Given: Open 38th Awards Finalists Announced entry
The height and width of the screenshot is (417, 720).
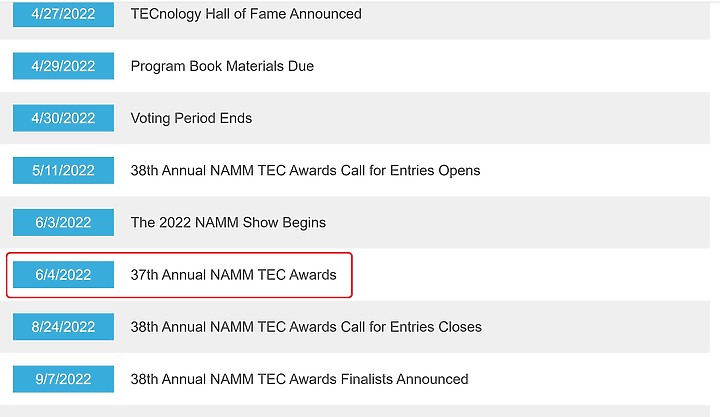Looking at the screenshot, I should click(x=299, y=379).
